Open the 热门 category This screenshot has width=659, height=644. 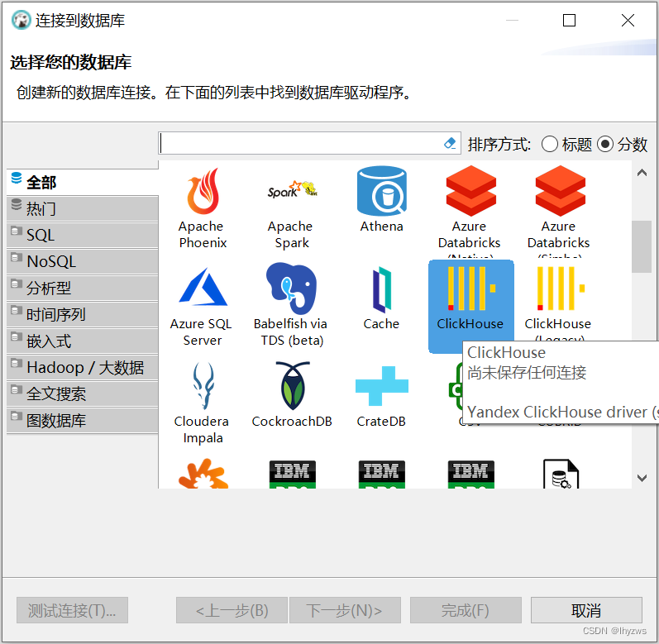(x=83, y=209)
